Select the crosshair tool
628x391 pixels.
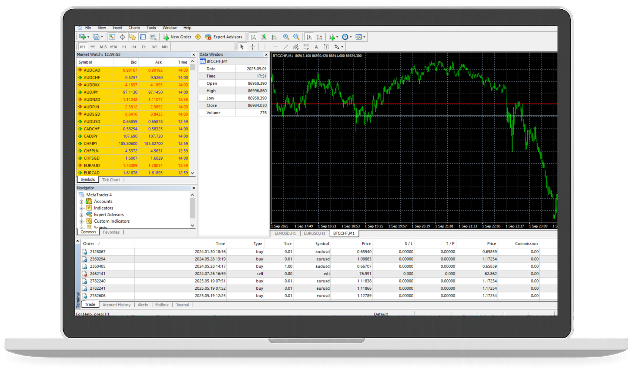pyautogui.click(x=252, y=47)
